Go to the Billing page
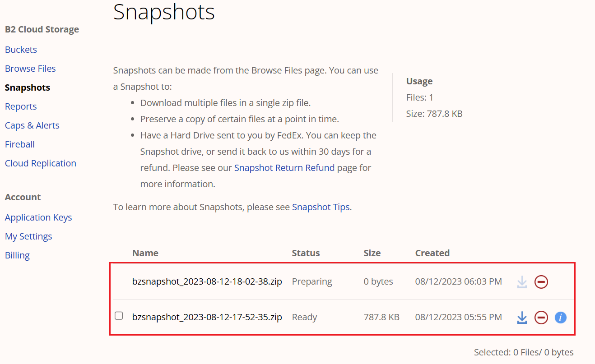Screen dimensions: 595x364 tap(17, 255)
